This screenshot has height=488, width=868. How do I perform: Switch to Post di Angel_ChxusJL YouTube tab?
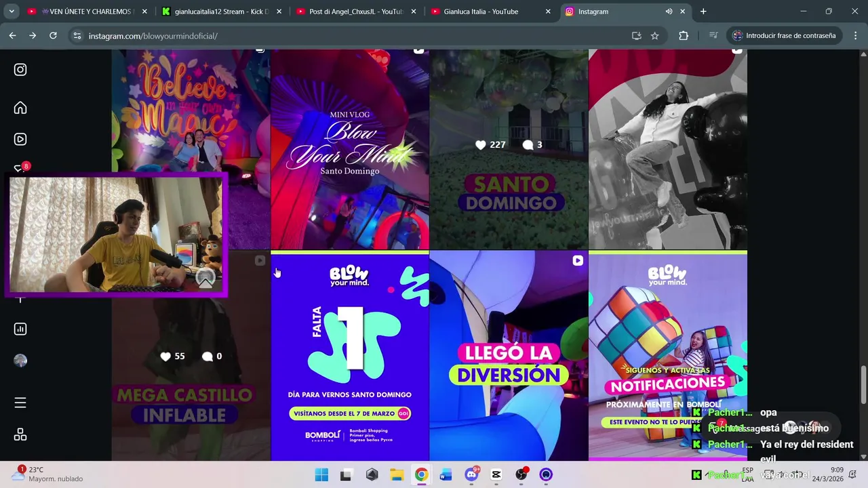pos(356,12)
